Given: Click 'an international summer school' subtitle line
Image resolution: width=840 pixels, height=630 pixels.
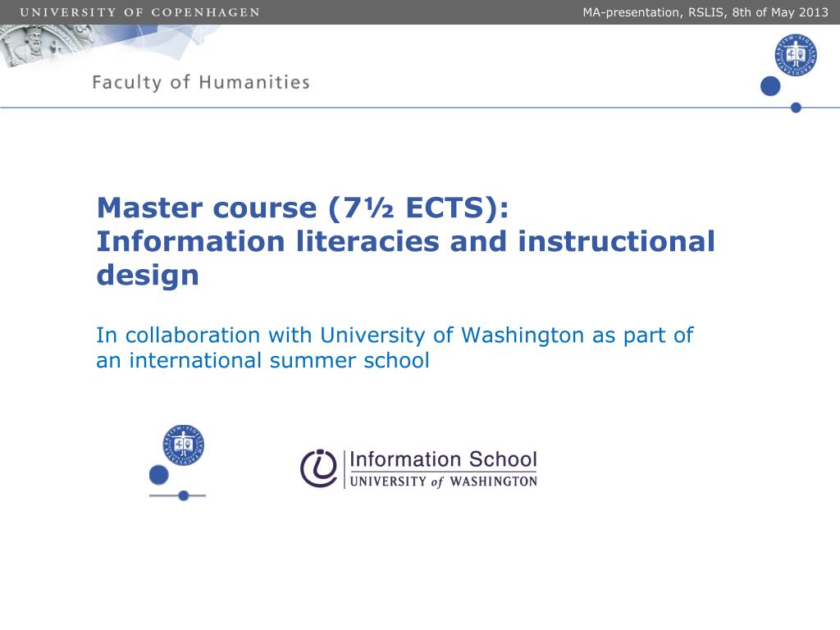Looking at the screenshot, I should point(263,361).
